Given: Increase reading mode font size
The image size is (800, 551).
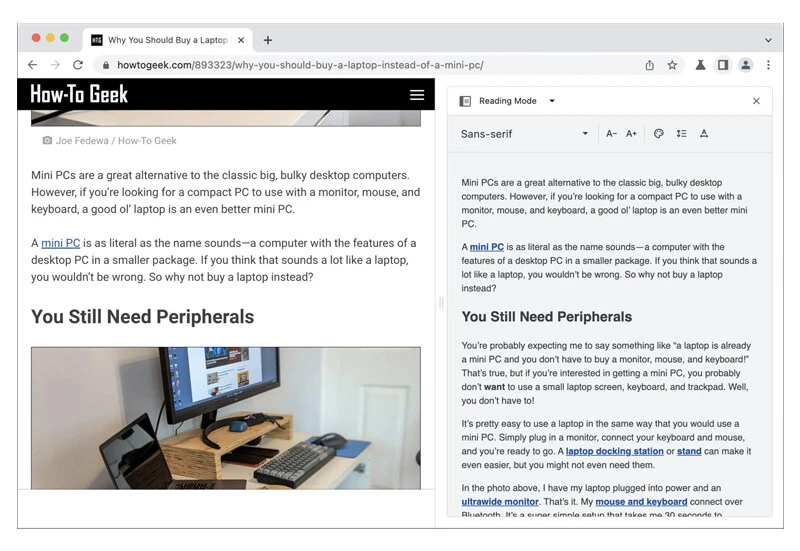Looking at the screenshot, I should click(632, 134).
